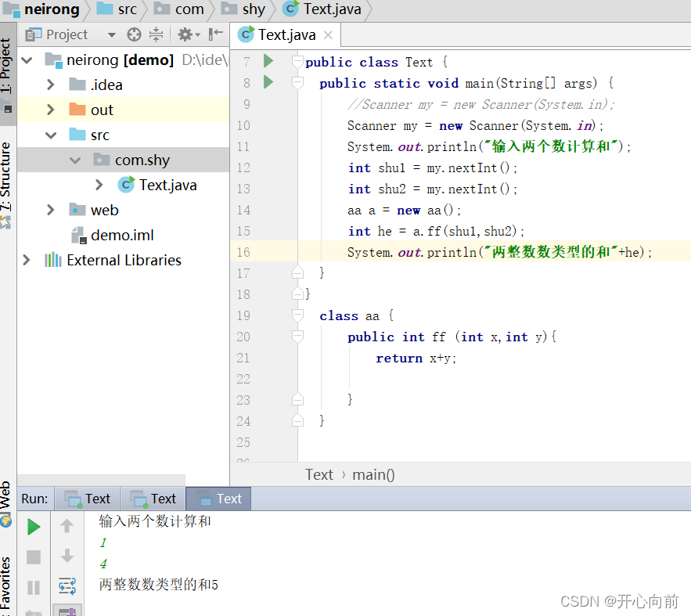691x616 pixels.
Task: Rerun the program with green play button
Action: (x=34, y=527)
